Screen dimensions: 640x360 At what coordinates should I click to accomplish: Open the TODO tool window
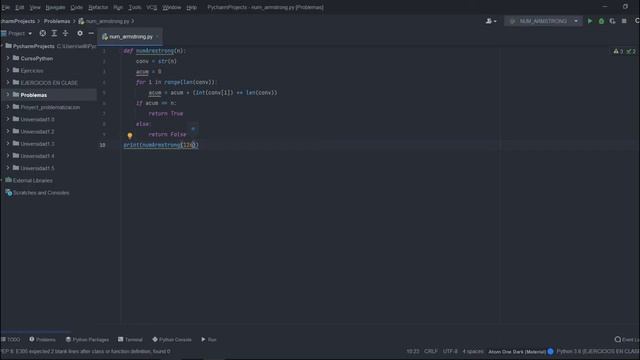coord(11,339)
